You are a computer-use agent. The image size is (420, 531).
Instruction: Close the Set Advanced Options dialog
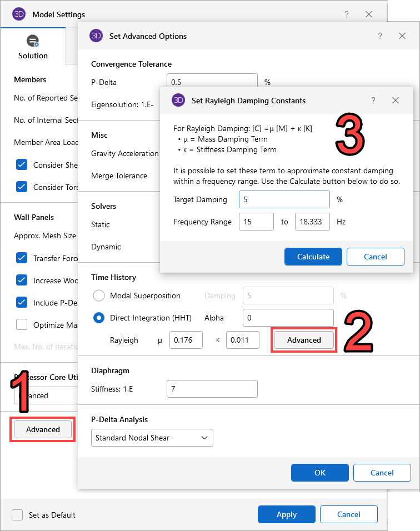tap(402, 36)
